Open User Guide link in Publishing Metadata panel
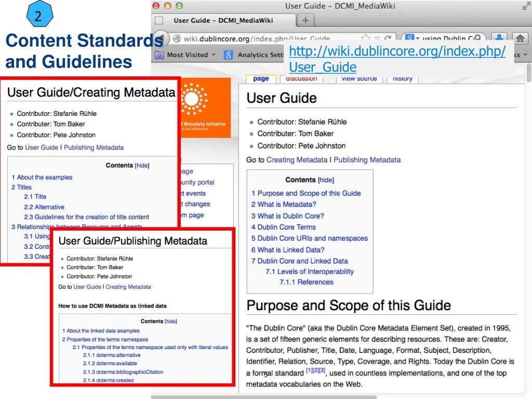Screen dimensions: 532x399 tap(87, 287)
